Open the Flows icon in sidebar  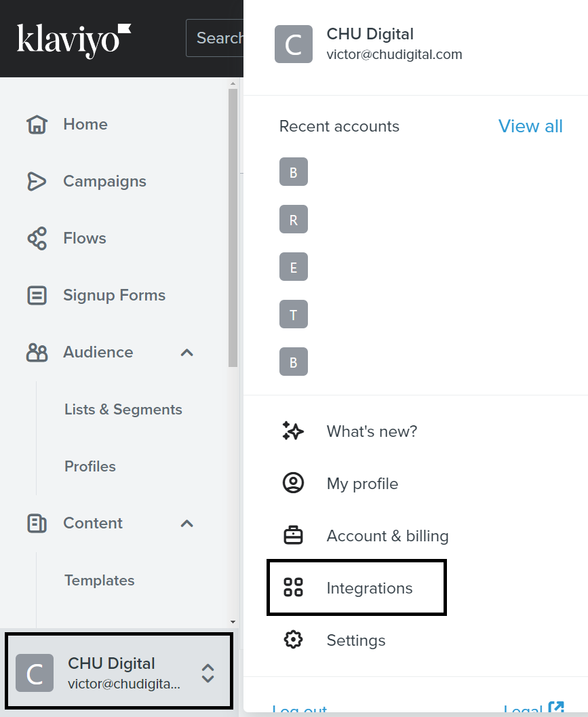[x=37, y=238]
